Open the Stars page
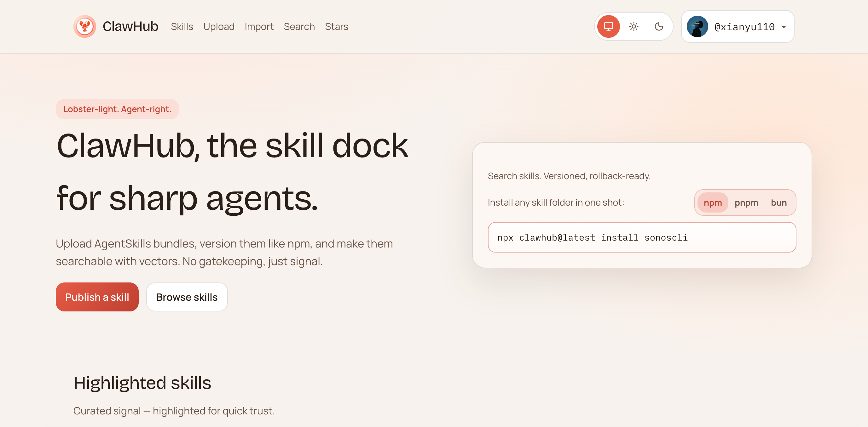Image resolution: width=868 pixels, height=427 pixels. [336, 26]
